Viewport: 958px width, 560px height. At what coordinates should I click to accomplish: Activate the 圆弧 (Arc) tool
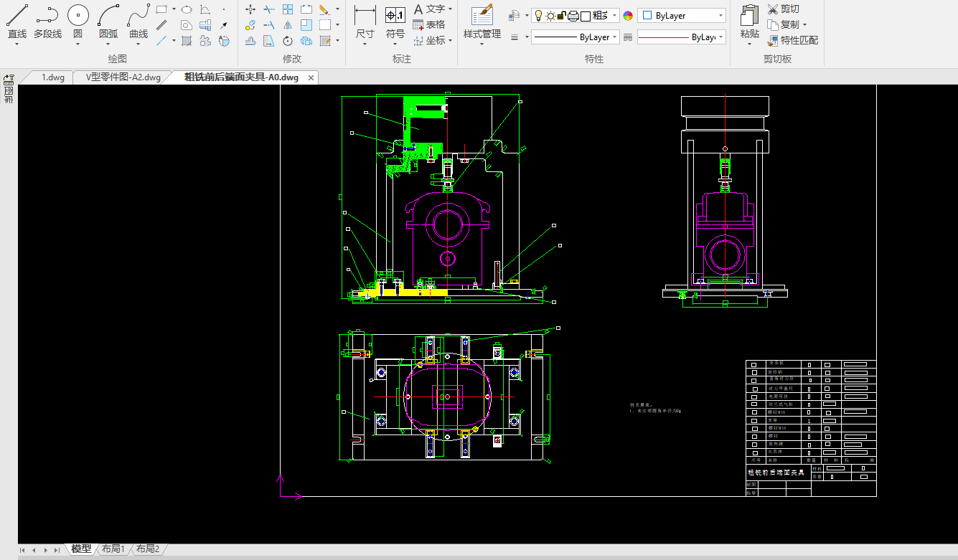pyautogui.click(x=108, y=16)
